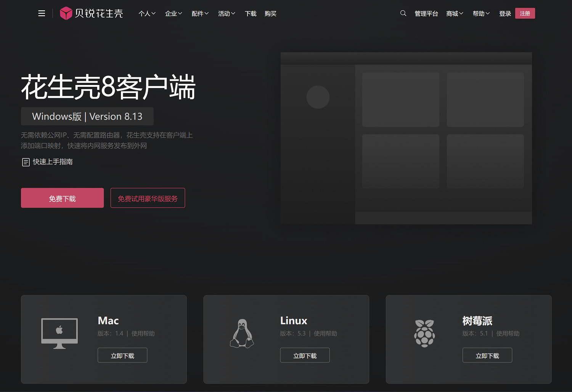Image resolution: width=572 pixels, height=392 pixels.
Task: Click the search magnifier icon
Action: [x=403, y=13]
